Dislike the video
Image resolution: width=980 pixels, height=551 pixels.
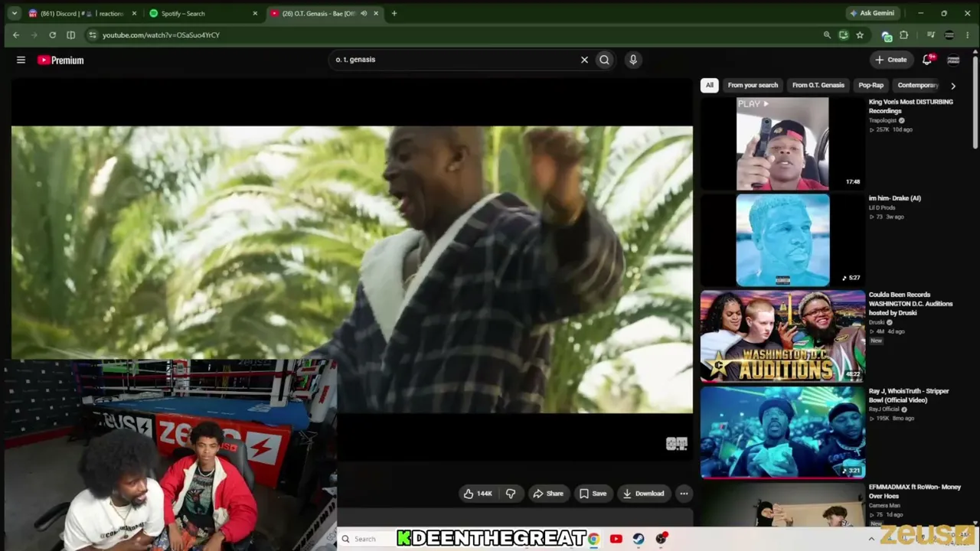click(511, 494)
